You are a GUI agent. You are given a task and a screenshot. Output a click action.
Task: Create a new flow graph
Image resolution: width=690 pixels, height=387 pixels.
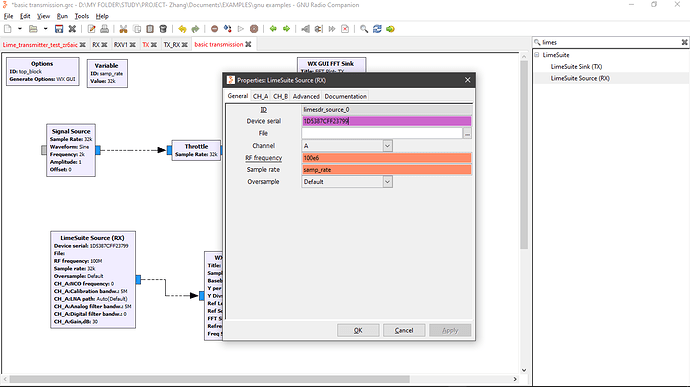[x=7, y=29]
